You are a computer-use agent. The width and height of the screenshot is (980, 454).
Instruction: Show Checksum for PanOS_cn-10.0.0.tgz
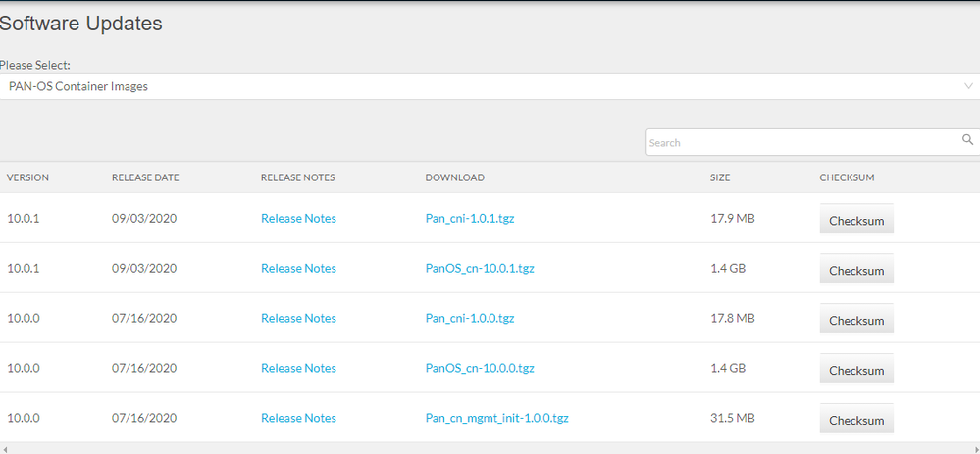coord(856,369)
